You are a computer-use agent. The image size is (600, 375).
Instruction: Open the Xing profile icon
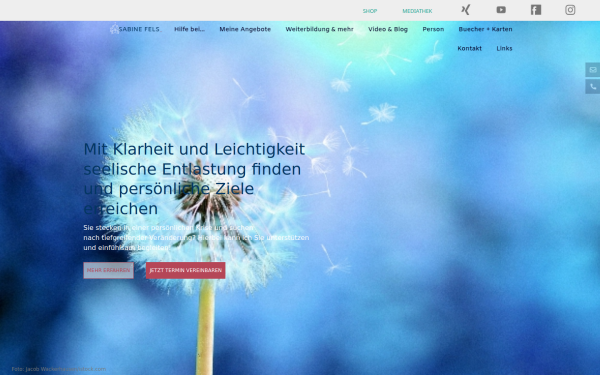point(465,10)
